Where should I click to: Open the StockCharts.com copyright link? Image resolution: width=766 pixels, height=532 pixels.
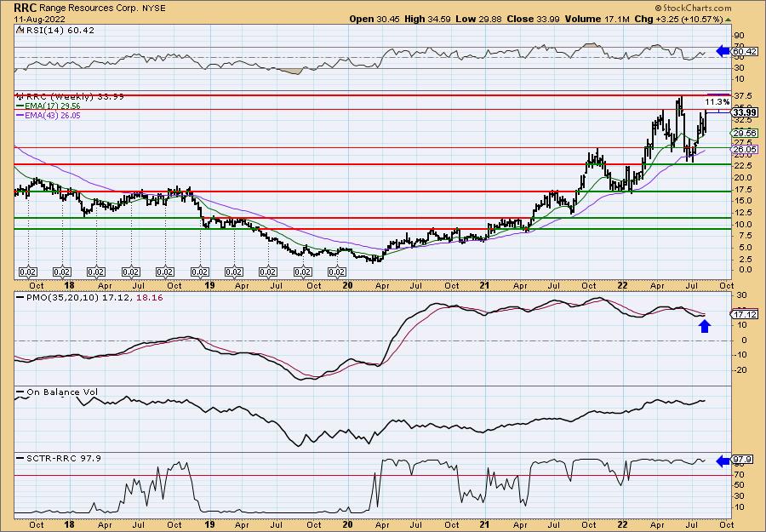pyautogui.click(x=693, y=8)
